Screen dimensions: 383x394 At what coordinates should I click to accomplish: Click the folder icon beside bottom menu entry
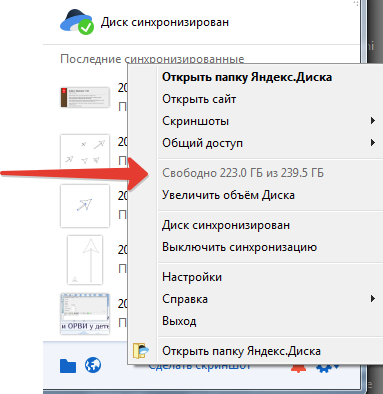click(141, 351)
